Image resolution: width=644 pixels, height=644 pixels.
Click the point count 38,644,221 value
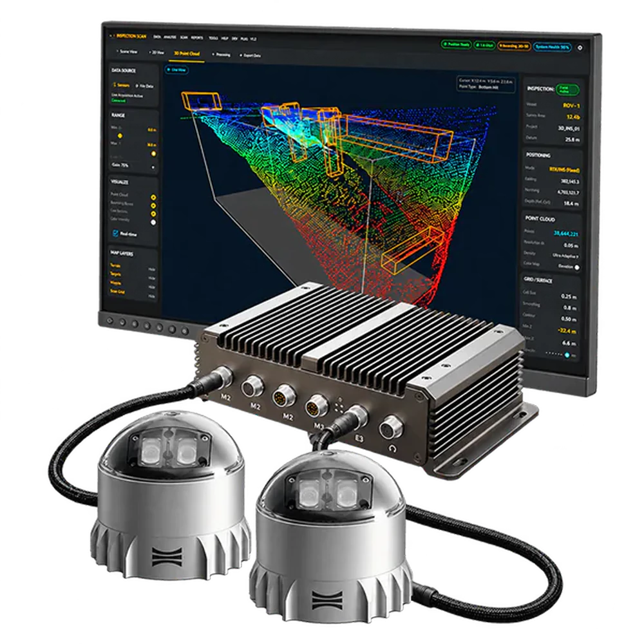tap(566, 233)
